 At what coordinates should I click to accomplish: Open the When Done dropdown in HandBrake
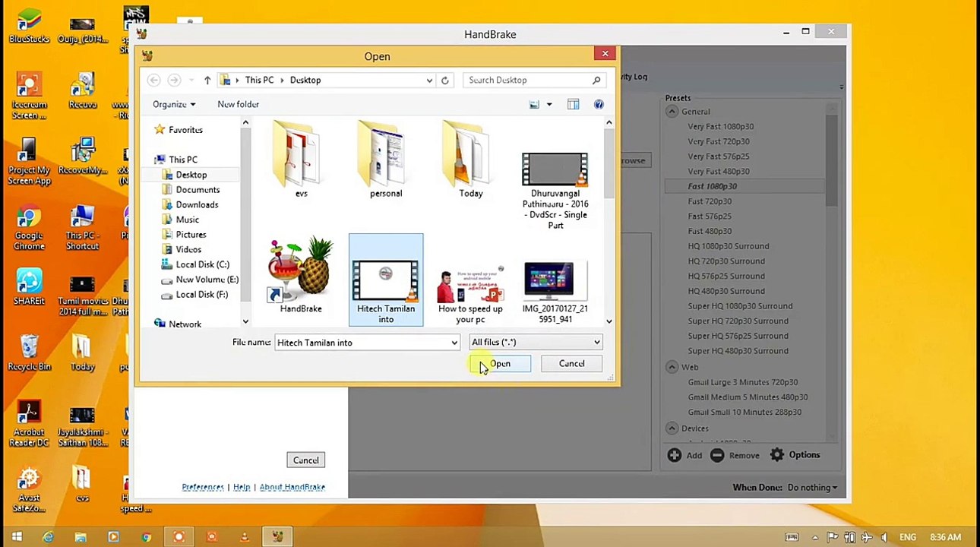812,488
